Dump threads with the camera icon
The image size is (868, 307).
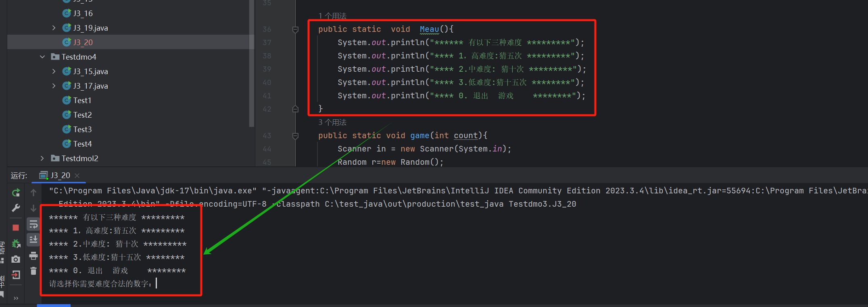point(16,259)
